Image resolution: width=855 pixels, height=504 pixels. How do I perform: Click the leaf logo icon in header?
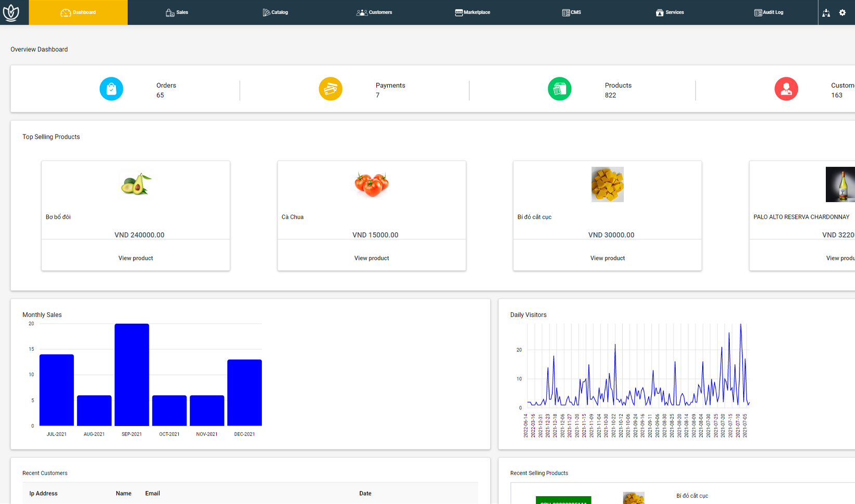pyautogui.click(x=11, y=12)
